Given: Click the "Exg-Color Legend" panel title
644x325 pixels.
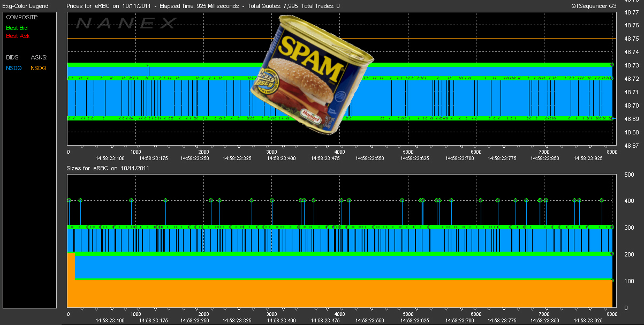Looking at the screenshot, I should coord(25,6).
